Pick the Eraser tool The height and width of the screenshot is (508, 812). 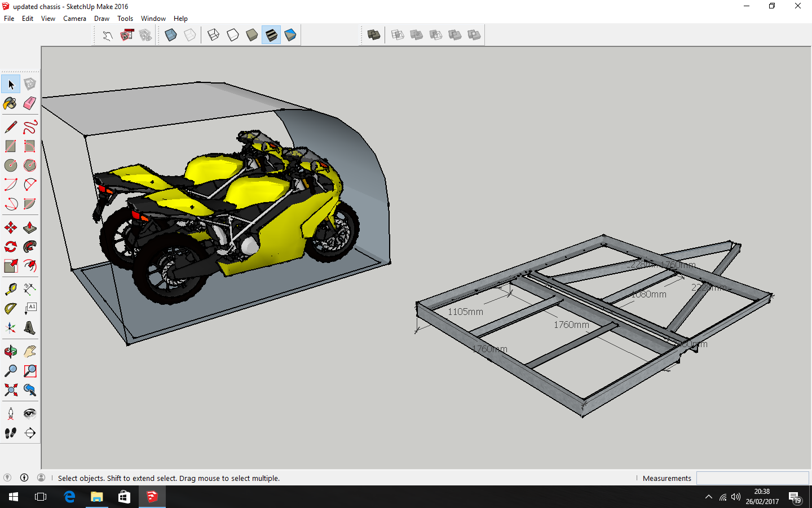pos(30,103)
